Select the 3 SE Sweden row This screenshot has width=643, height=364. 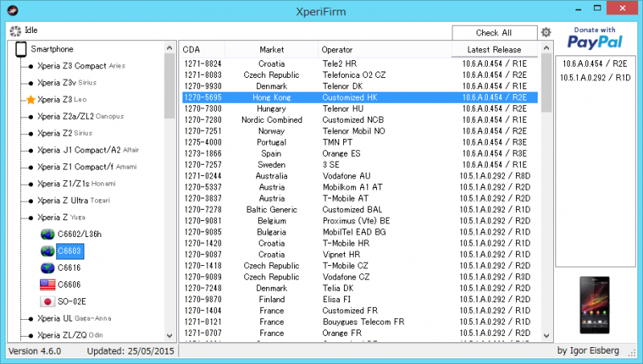pos(359,165)
